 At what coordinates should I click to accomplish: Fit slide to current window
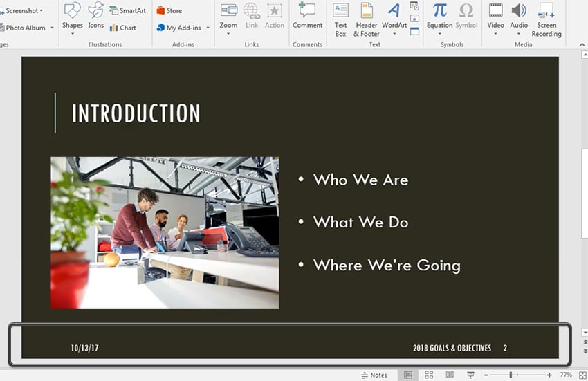(x=582, y=375)
